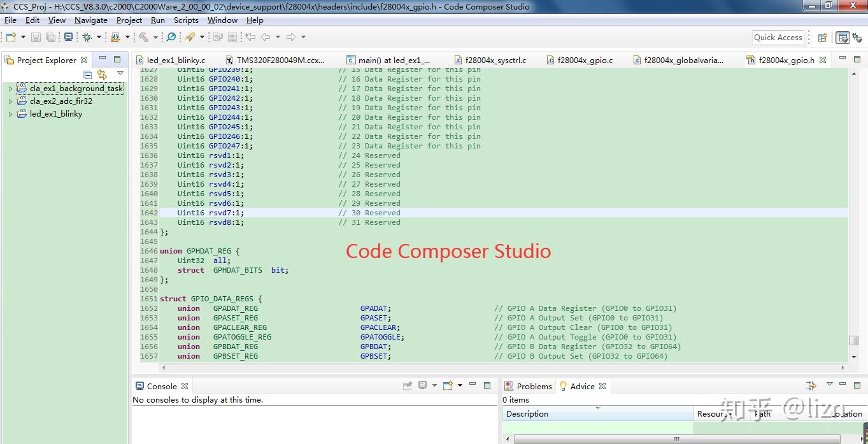Image resolution: width=868 pixels, height=444 pixels.
Task: Click the Debug bug icon
Action: tap(87, 37)
